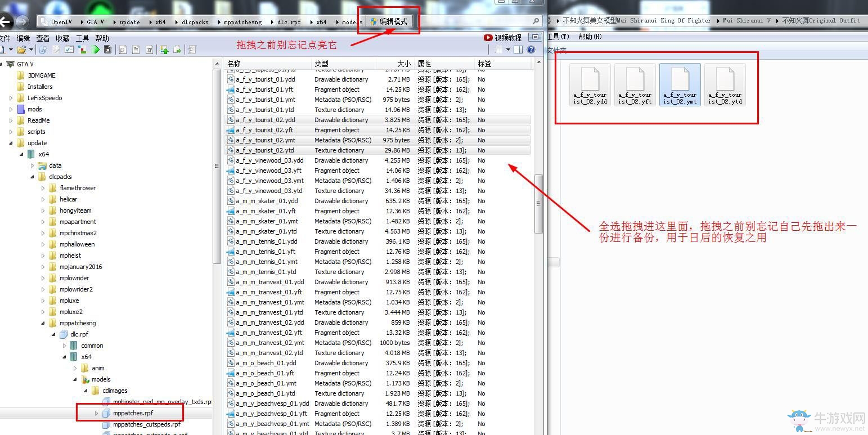Click the green play arrows toolbar icon

point(96,50)
